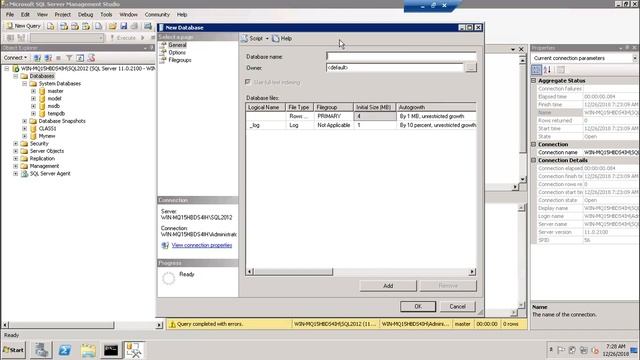Select the model database

54,98
